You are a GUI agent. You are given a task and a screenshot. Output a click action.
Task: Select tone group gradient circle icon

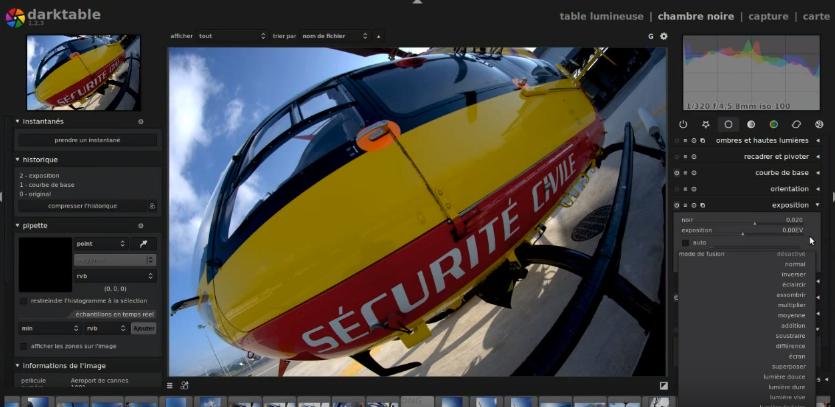[751, 124]
